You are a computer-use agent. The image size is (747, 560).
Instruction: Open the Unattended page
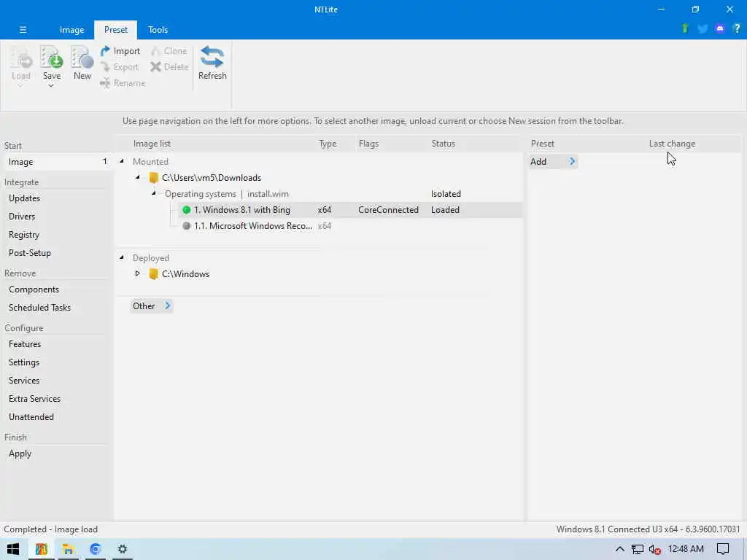[x=31, y=416]
